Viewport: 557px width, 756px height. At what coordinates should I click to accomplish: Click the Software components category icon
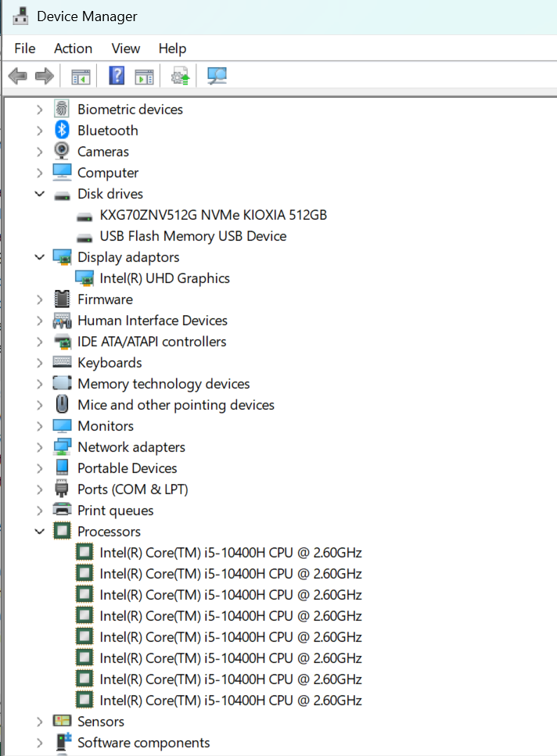tap(63, 741)
